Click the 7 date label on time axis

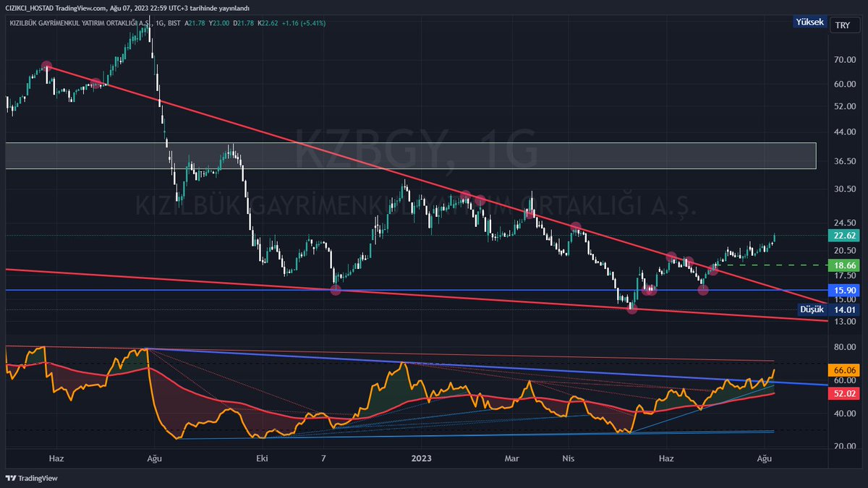[x=324, y=458]
